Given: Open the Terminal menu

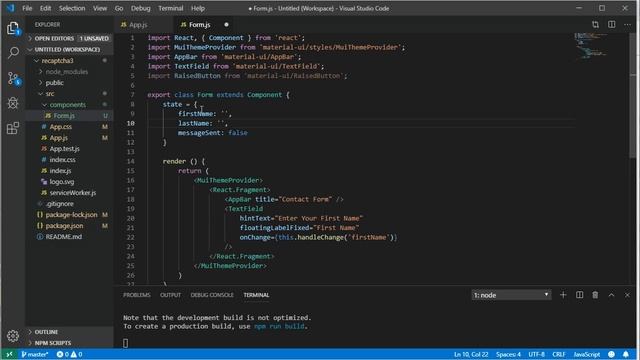Looking at the screenshot, I should coord(171,8).
